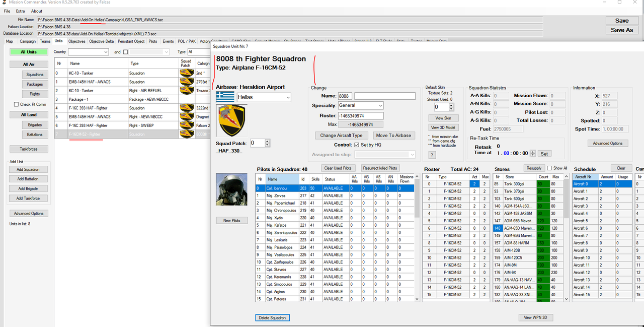This screenshot has height=327, width=644.
Task: Click the Delete Squadron button
Action: pos(272,317)
